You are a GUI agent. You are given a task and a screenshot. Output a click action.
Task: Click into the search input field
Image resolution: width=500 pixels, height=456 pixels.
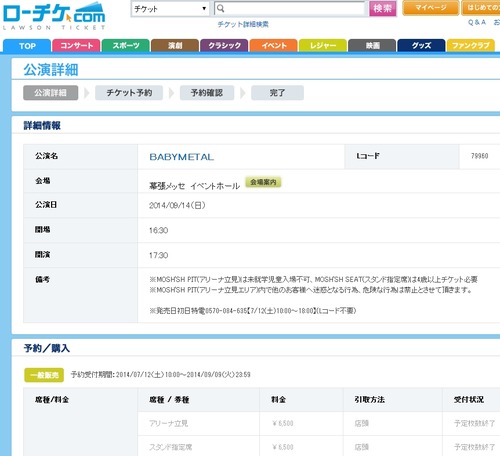point(289,9)
